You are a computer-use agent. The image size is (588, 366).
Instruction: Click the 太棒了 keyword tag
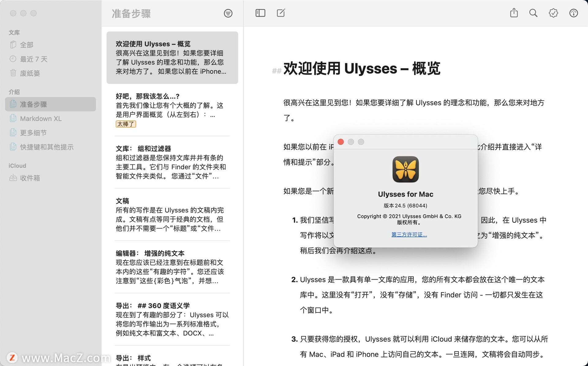(x=126, y=124)
